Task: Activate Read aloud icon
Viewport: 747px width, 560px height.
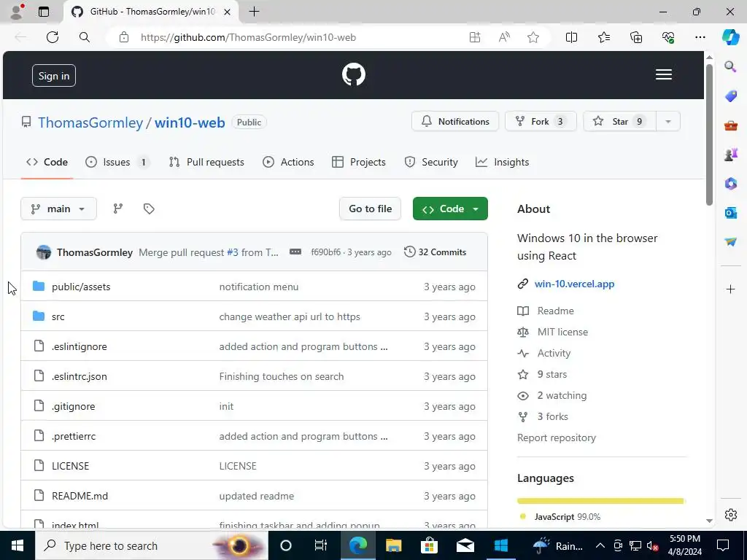Action: (x=504, y=37)
